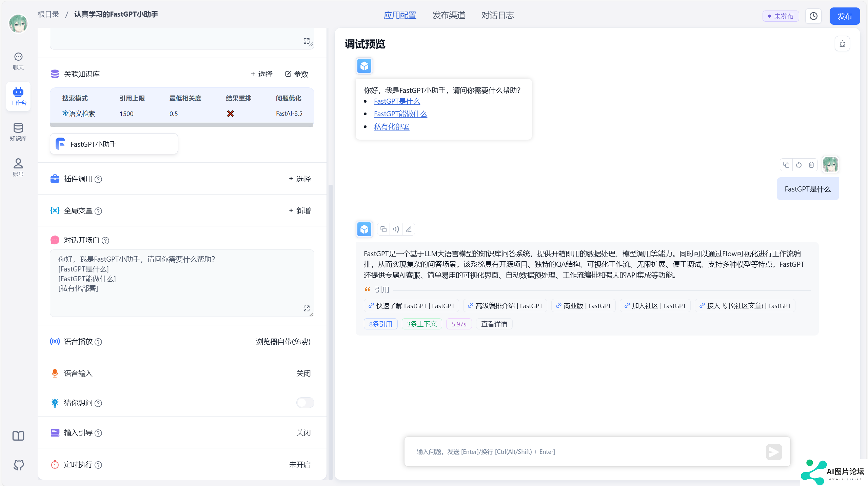
Task: Open the 语音输入 setting showing 关闭
Action: [x=303, y=373]
